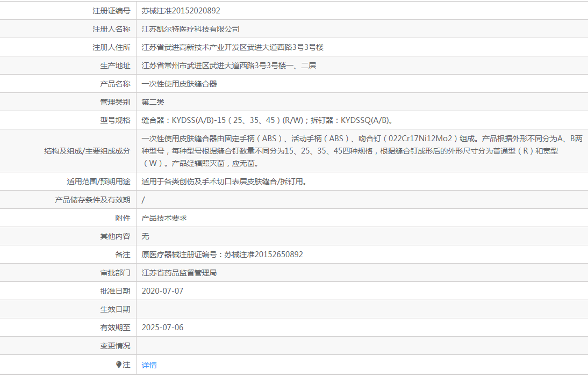
Task: Select the 结构及组成/主要组成成分 label
Action: [87, 151]
